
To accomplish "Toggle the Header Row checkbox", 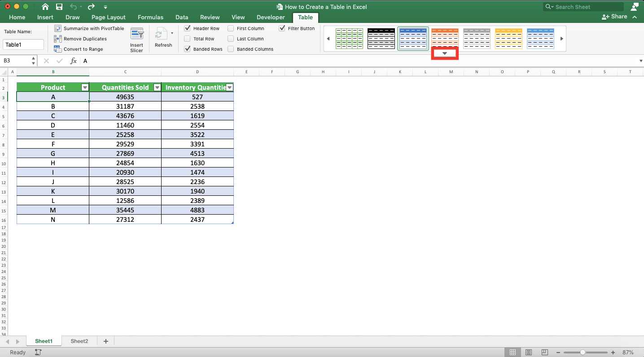I will tap(188, 28).
